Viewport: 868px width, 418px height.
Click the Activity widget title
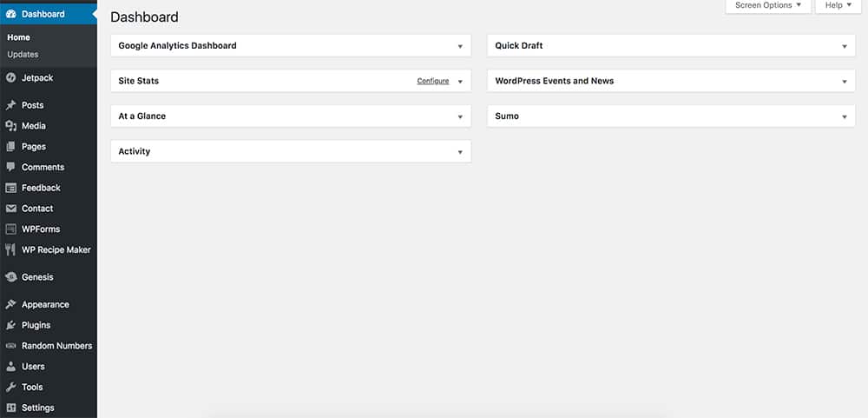pyautogui.click(x=134, y=151)
